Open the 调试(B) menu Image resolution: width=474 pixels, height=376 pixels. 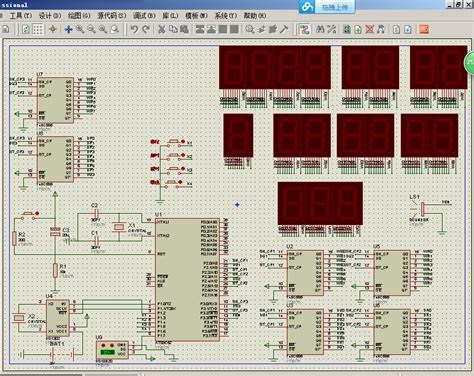[x=144, y=15]
